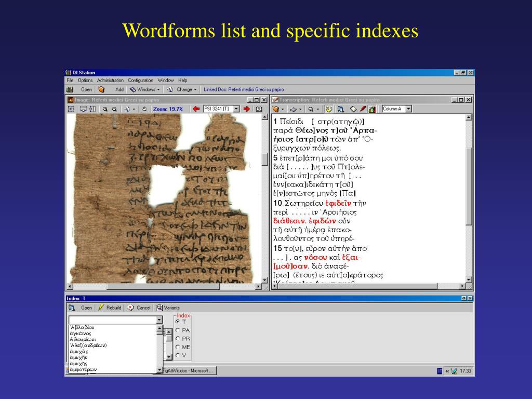Click the Image window horizontal scrollbar thumb
The image size is (532, 399).
(163, 287)
